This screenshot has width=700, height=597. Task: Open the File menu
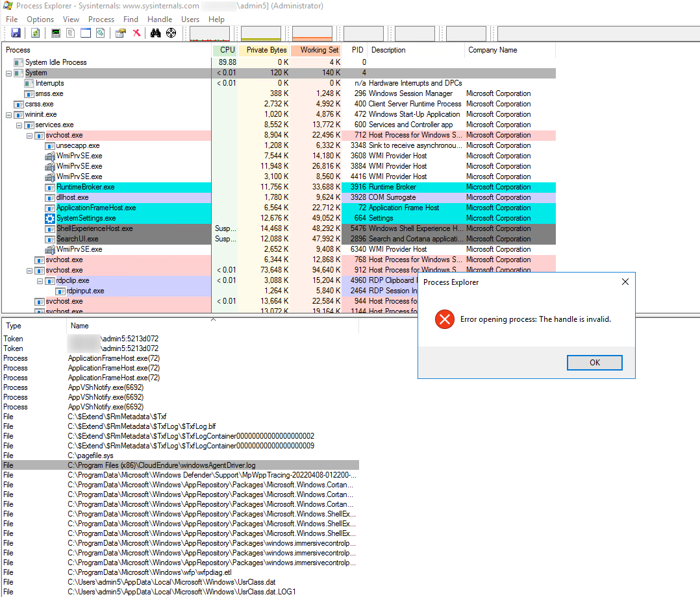[x=12, y=19]
